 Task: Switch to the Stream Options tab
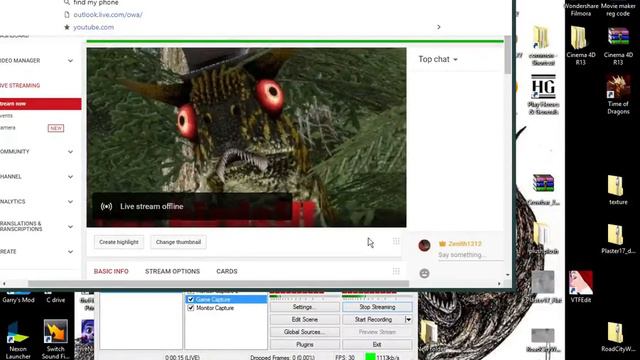172,271
